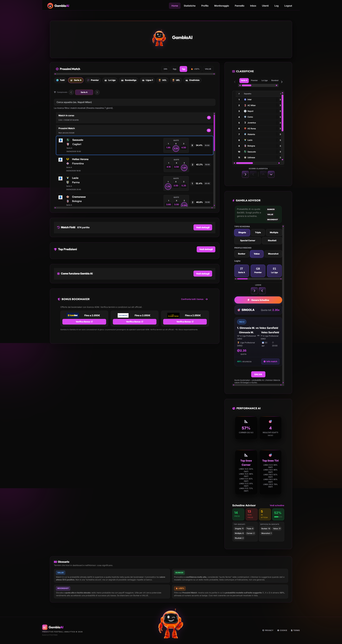Click the Performance AI section icon
This screenshot has height=644, width=342.
point(233,408)
